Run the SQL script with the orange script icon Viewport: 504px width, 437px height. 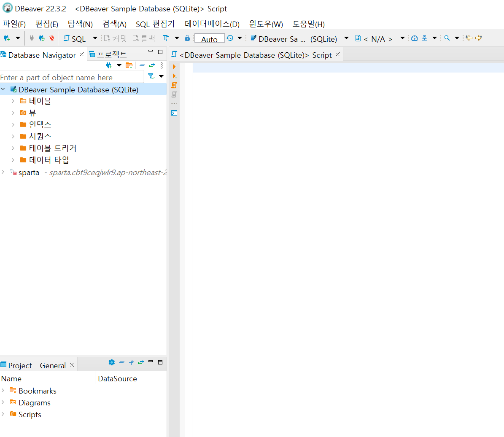[174, 85]
